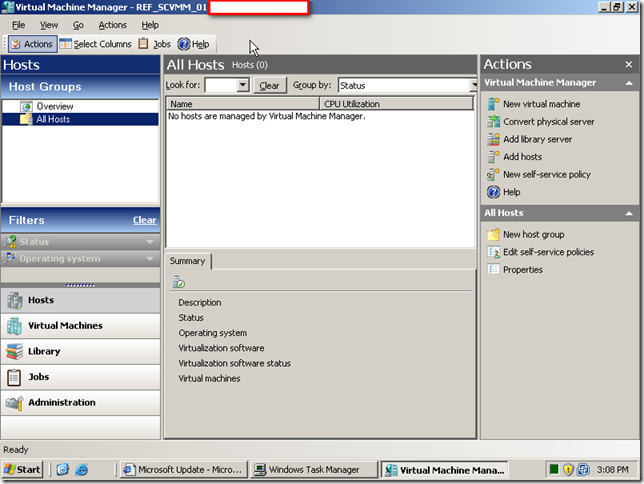Click Virtualization software status label
644x484 pixels.
[235, 364]
